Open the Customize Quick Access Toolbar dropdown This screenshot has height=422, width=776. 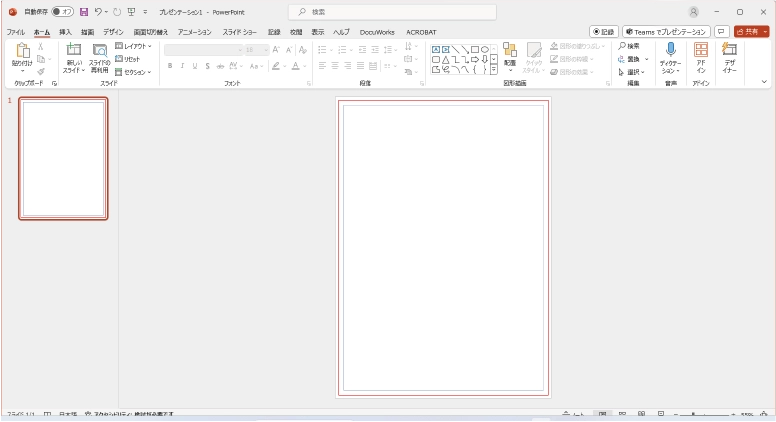(145, 12)
